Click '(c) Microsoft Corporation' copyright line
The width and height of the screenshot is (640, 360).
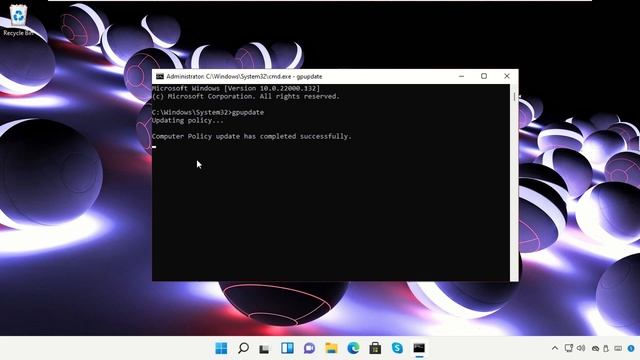click(x=246, y=96)
